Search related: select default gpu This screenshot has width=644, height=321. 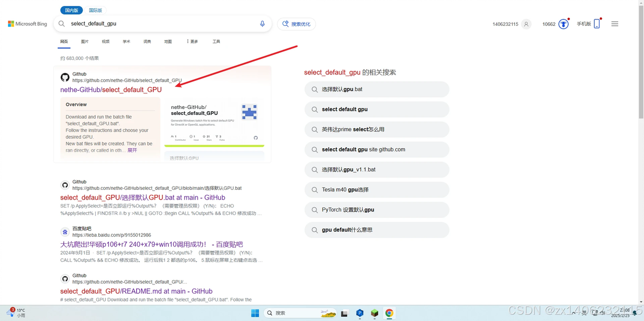(377, 110)
